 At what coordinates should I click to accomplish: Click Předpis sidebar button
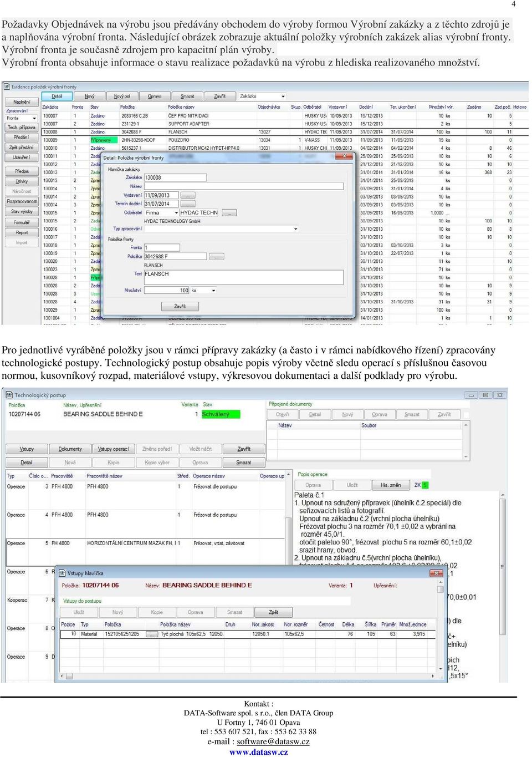[22, 171]
